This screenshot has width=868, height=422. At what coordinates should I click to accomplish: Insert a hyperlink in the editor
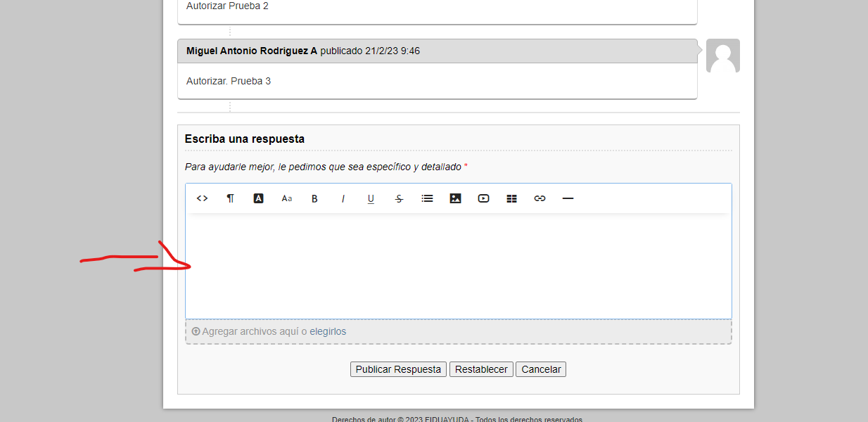tap(540, 198)
